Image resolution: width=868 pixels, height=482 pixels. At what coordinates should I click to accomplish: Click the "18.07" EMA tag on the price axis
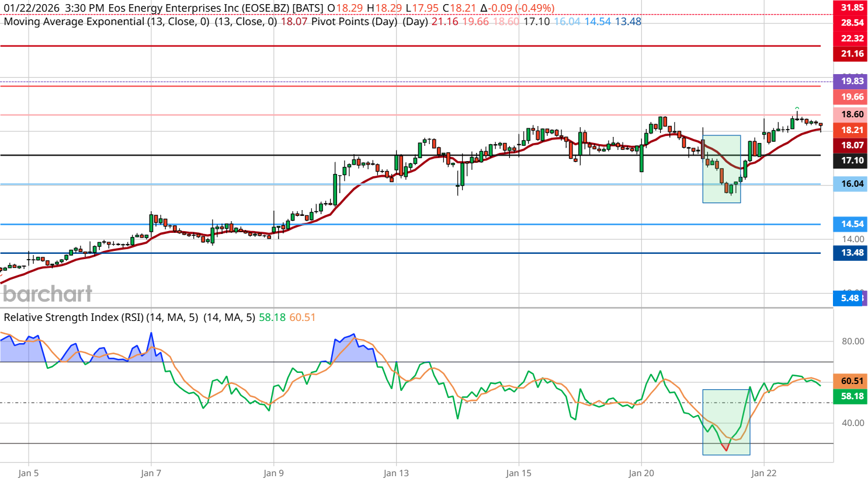pyautogui.click(x=850, y=145)
